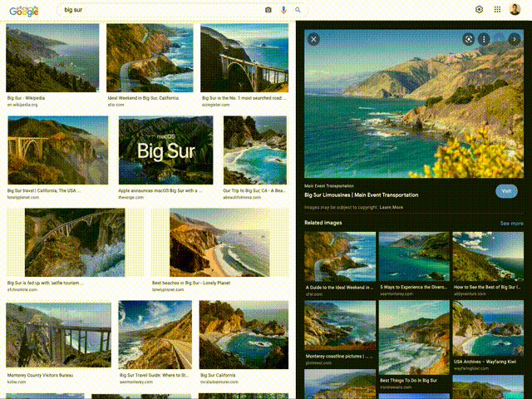Close the image preview panel
This screenshot has width=532, height=399.
(313, 39)
